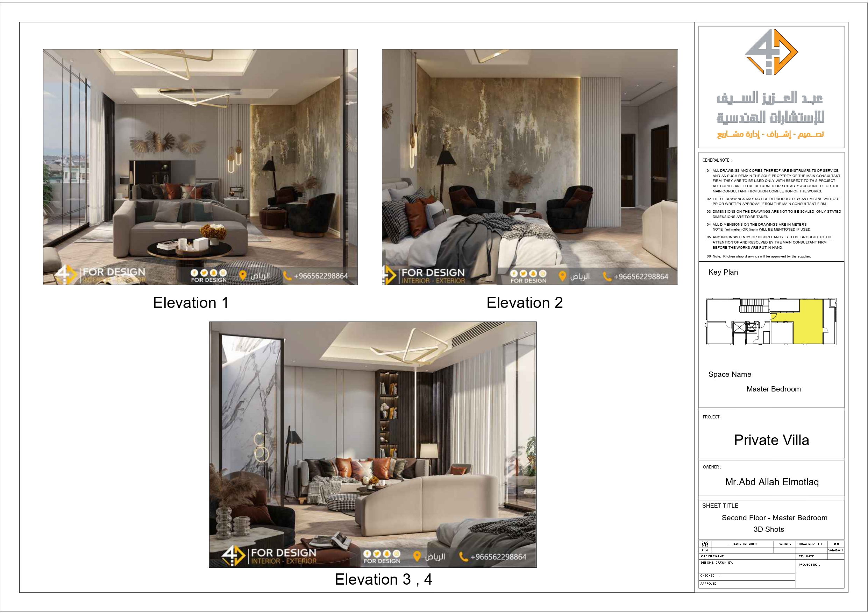Click the Twitter icon in Elevation 2 render
868x614 pixels.
click(x=523, y=274)
